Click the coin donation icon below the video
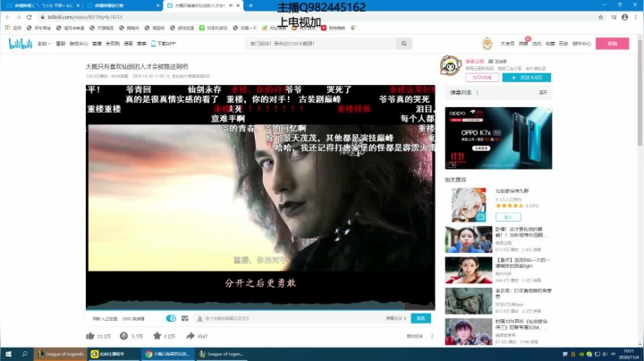The width and height of the screenshot is (644, 361). pos(123,336)
